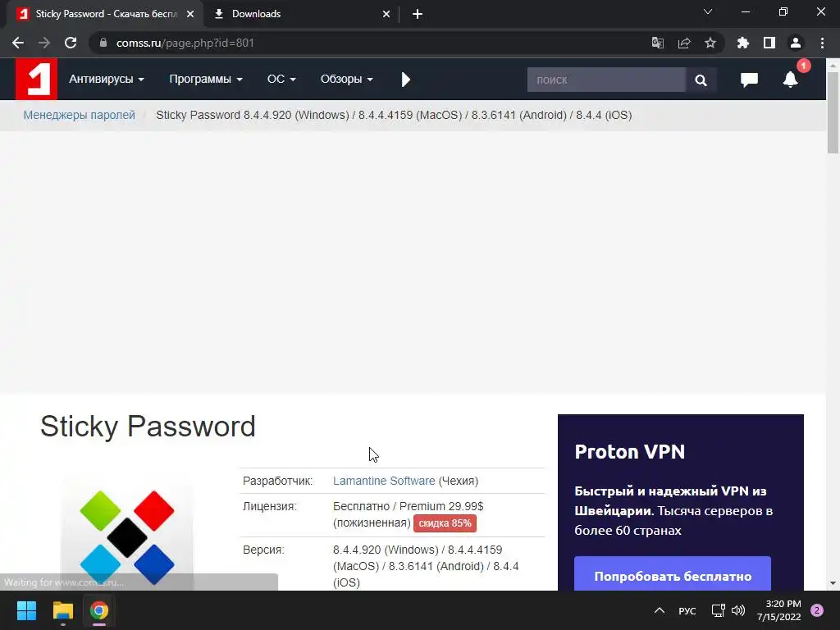Image resolution: width=840 pixels, height=630 pixels.
Task: Expand the Программы menu
Action: pyautogui.click(x=206, y=80)
